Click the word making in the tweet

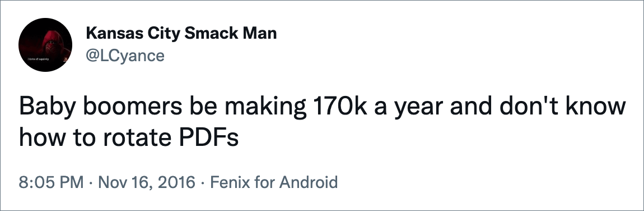coord(265,108)
